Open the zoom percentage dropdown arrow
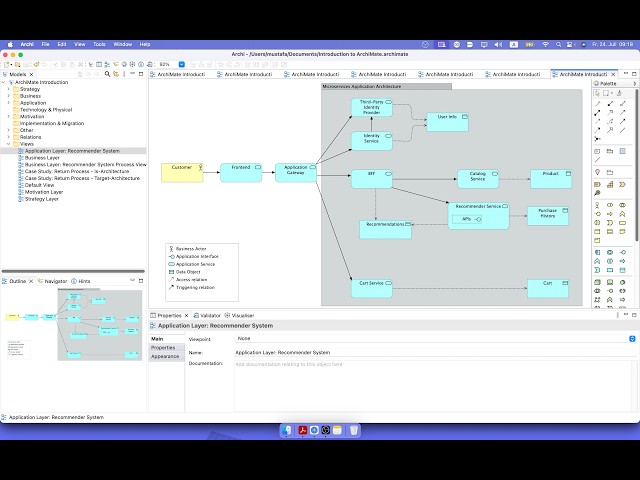 point(182,64)
